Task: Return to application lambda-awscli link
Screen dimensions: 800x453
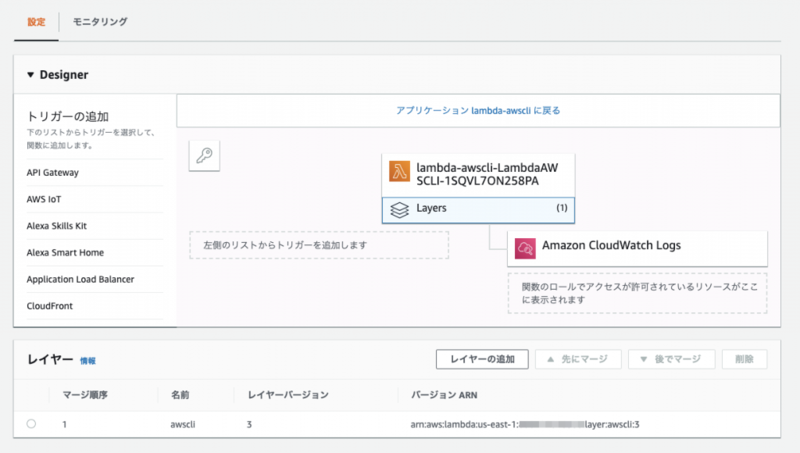Action: [x=478, y=110]
